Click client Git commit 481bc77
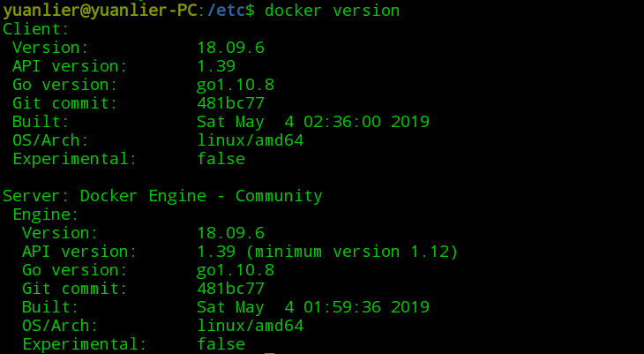The image size is (644, 354). (231, 103)
